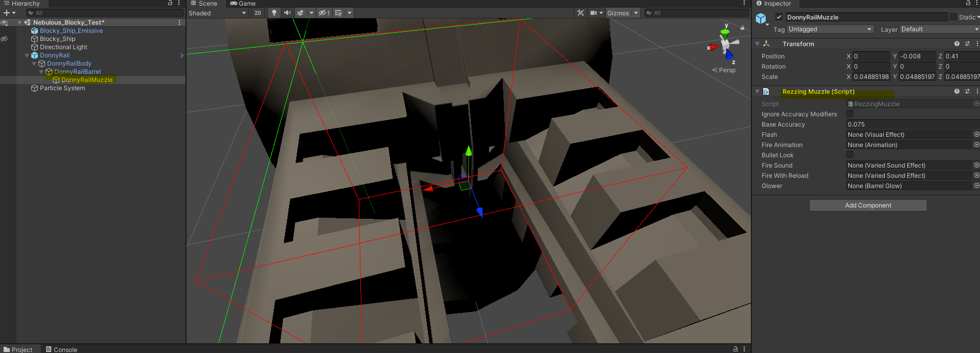Open Nebulous_Blocky_Test scene options menu
The width and height of the screenshot is (980, 353).
click(179, 23)
